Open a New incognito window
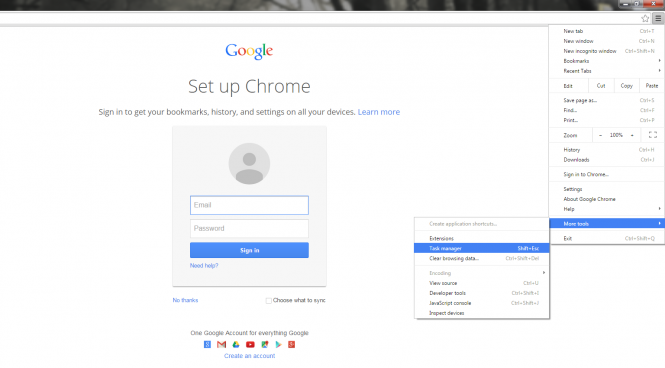Image resolution: width=665 pixels, height=368 pixels. click(607, 51)
